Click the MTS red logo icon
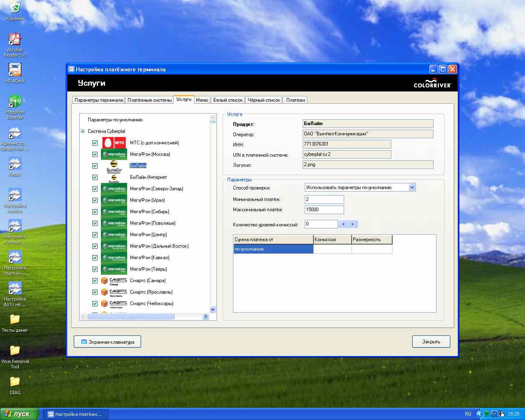The height and width of the screenshot is (420, 525). pos(114,143)
